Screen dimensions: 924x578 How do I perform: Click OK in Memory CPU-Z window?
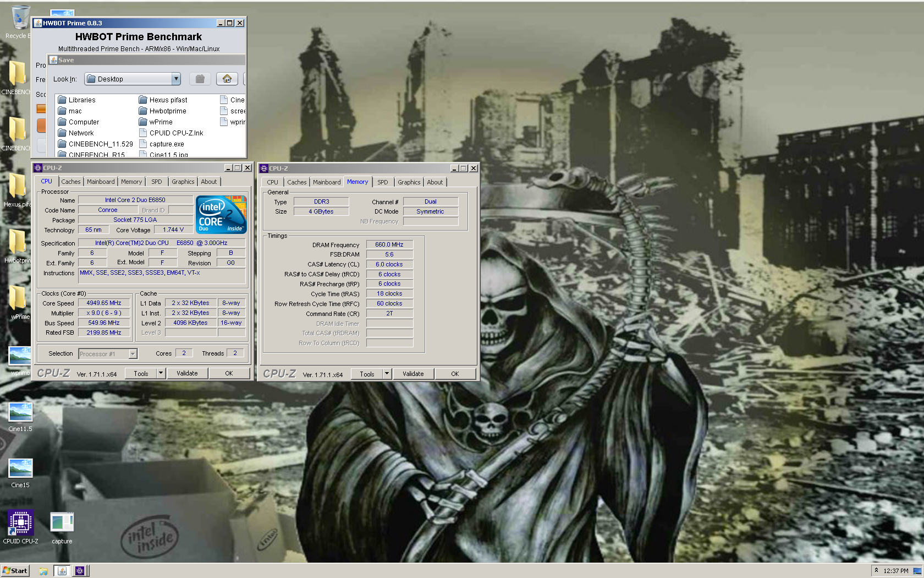[x=455, y=374]
